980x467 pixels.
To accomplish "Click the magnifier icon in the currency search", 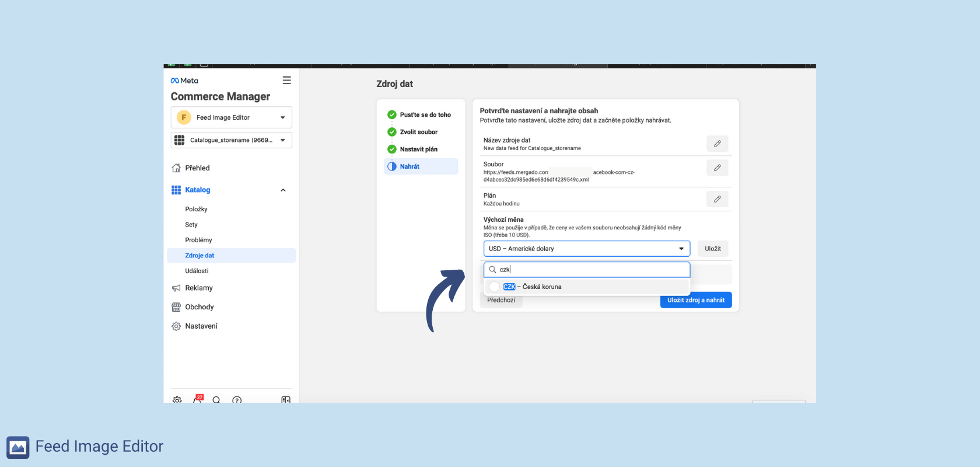I will point(492,270).
